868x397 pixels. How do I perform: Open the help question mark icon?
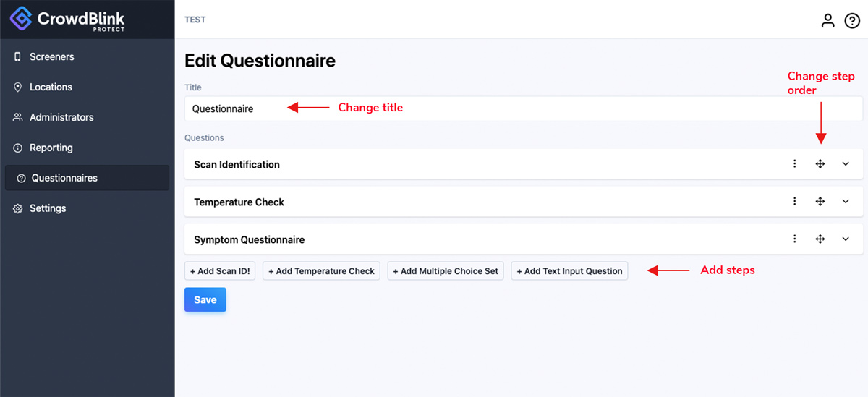pyautogui.click(x=852, y=20)
